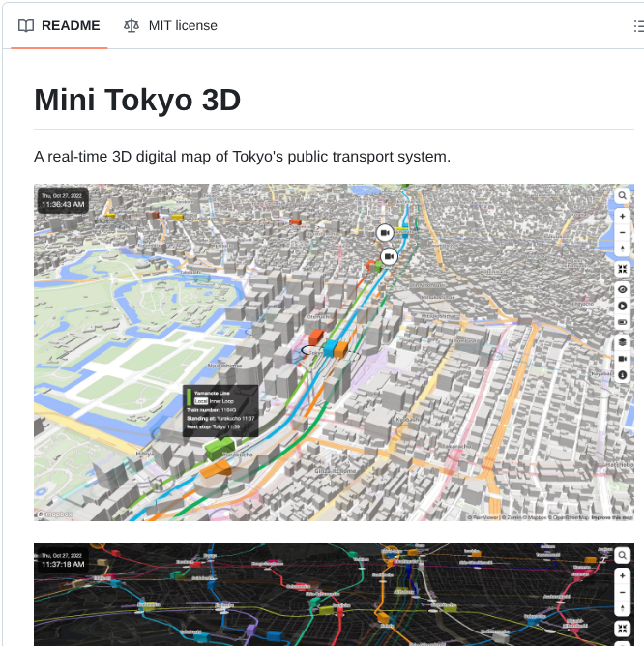
Task: Open the info about icon
Action: (x=622, y=375)
